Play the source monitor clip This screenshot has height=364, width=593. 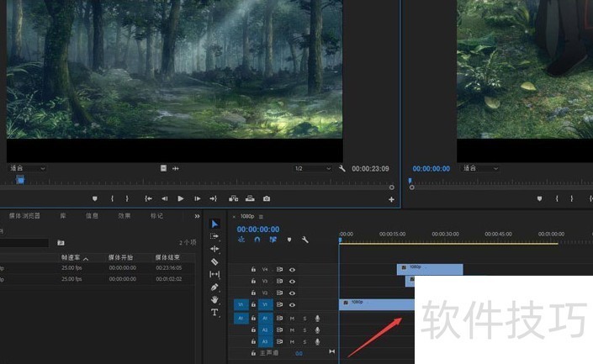(x=180, y=199)
